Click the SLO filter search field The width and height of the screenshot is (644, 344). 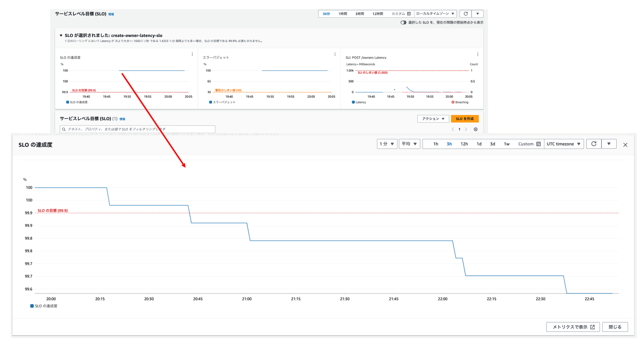(x=139, y=129)
